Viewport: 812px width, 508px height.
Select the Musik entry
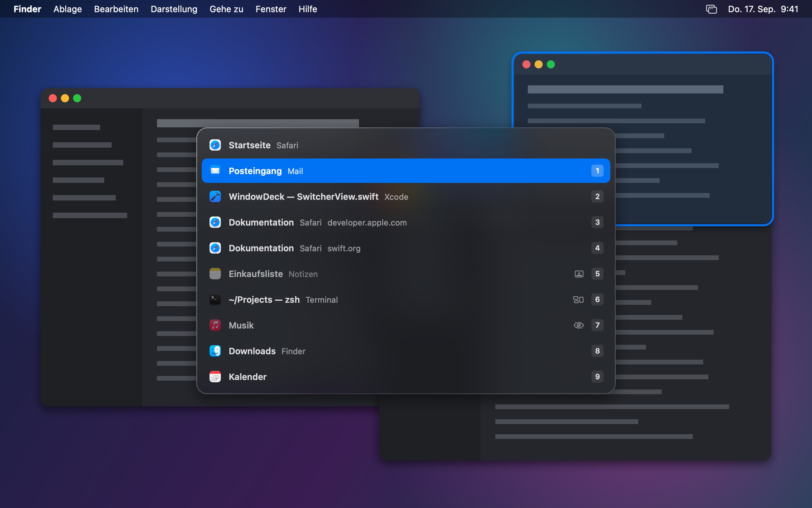[x=406, y=325]
